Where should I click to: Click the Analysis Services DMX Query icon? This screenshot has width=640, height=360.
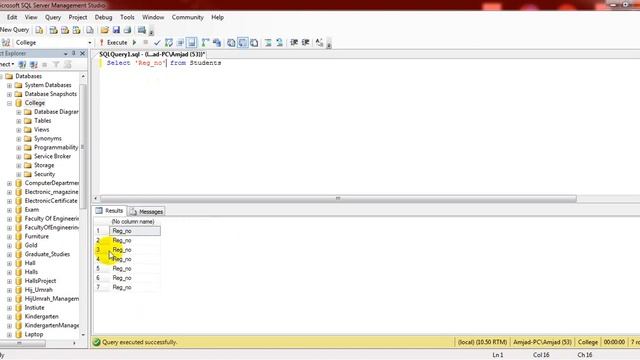65,30
